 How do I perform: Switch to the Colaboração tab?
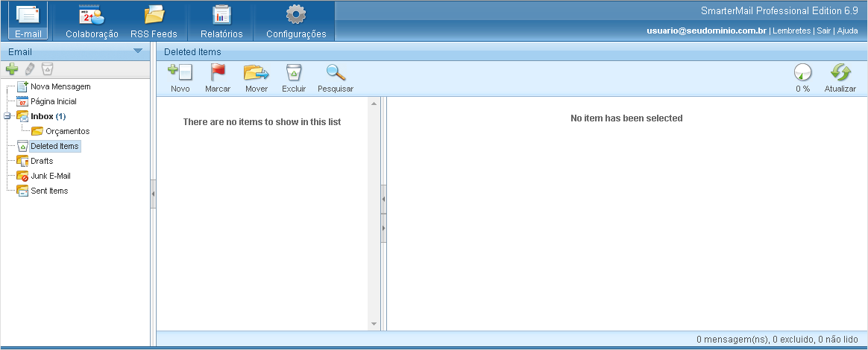92,21
